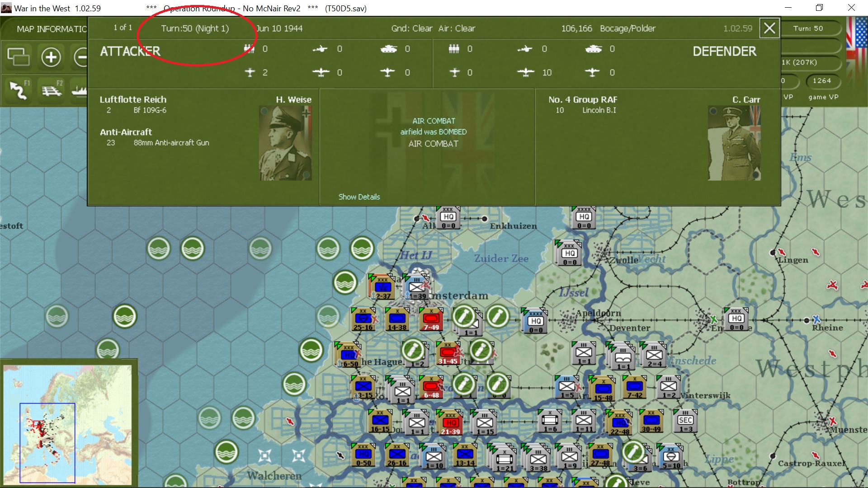868x488 pixels.
Task: Select the 1=39 unit at Amsterdam
Action: click(417, 288)
